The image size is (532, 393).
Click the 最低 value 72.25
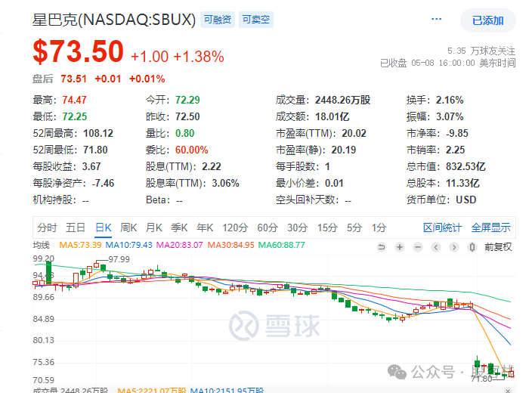pos(75,116)
